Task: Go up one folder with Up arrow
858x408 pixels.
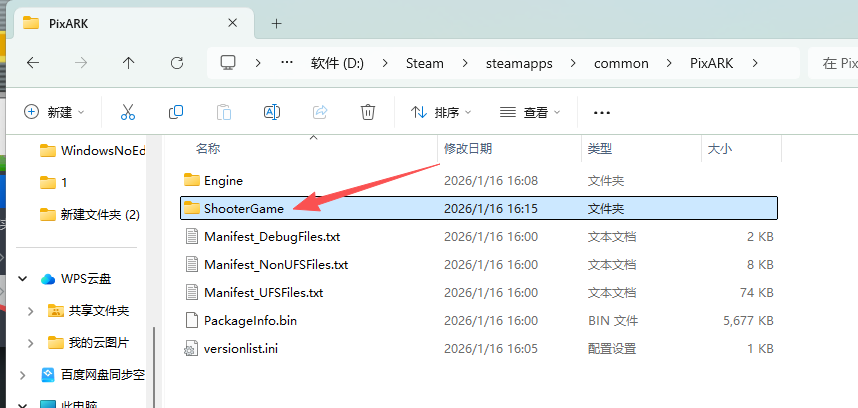Action: [128, 63]
